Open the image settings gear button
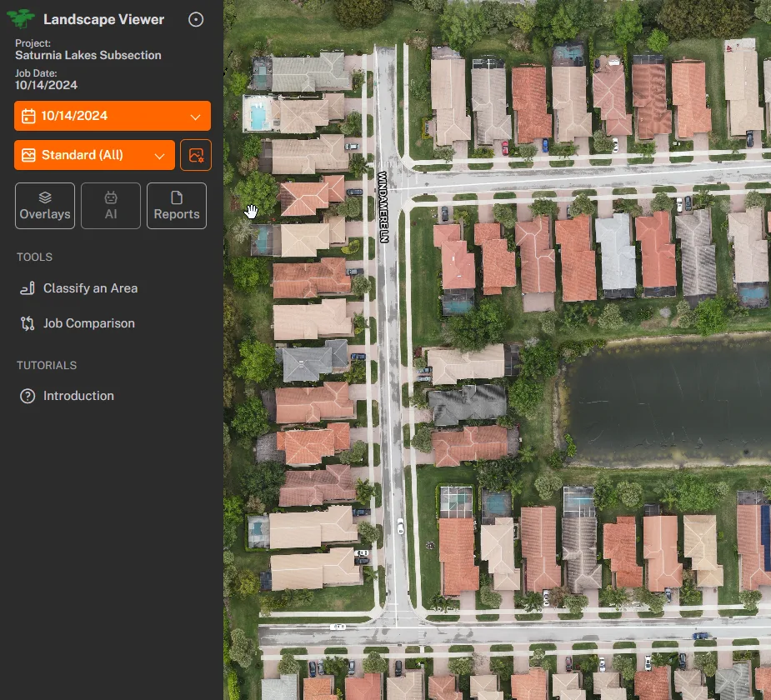Image resolution: width=771 pixels, height=700 pixels. 196,155
